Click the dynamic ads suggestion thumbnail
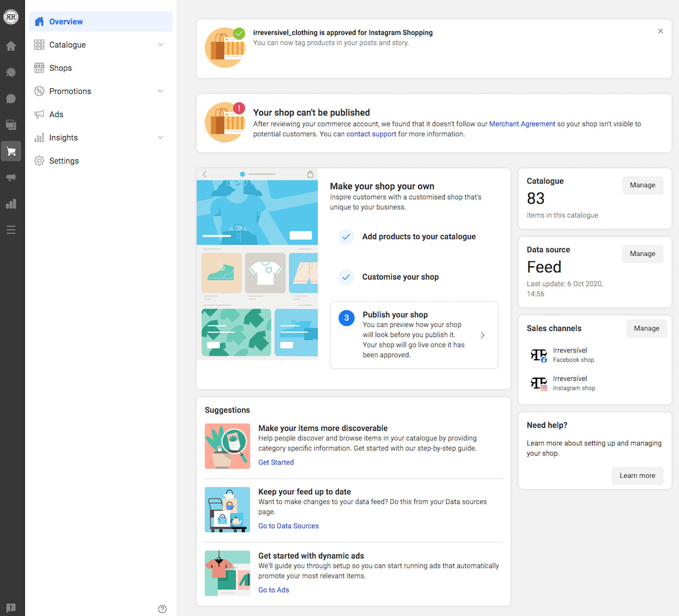The width and height of the screenshot is (679, 616). point(227,573)
